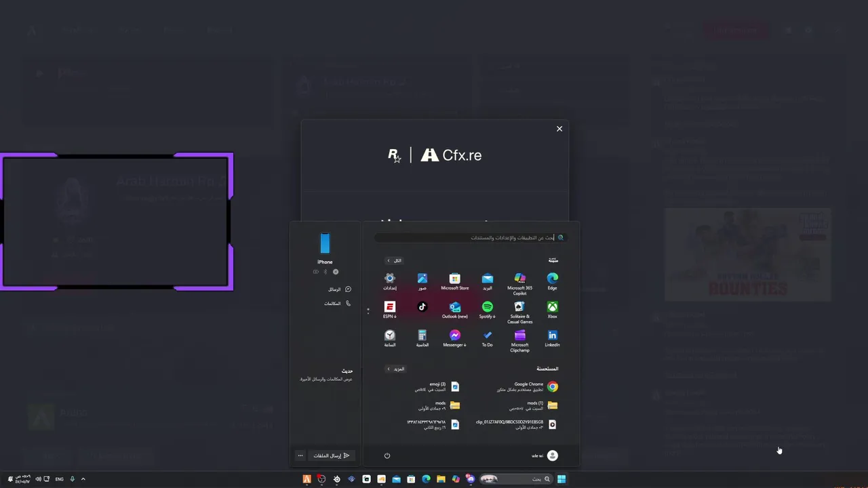This screenshot has height=488, width=868.
Task: Expand الكل all apps list
Action: pyautogui.click(x=394, y=260)
